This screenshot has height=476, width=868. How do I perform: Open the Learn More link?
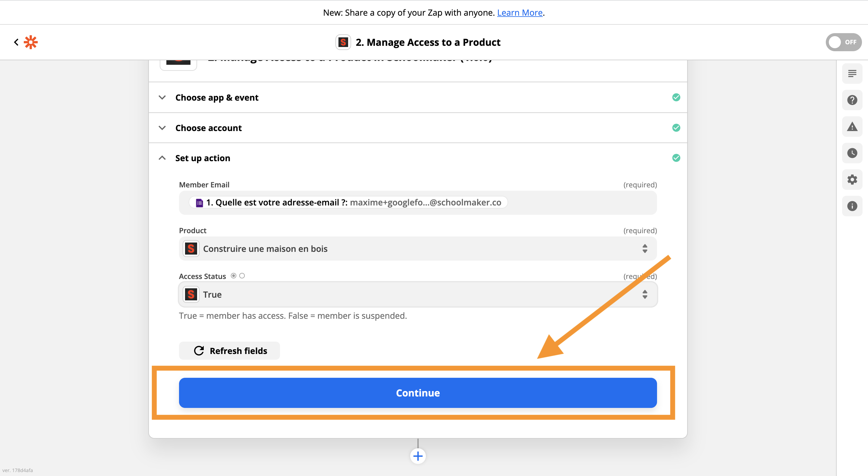coord(520,12)
